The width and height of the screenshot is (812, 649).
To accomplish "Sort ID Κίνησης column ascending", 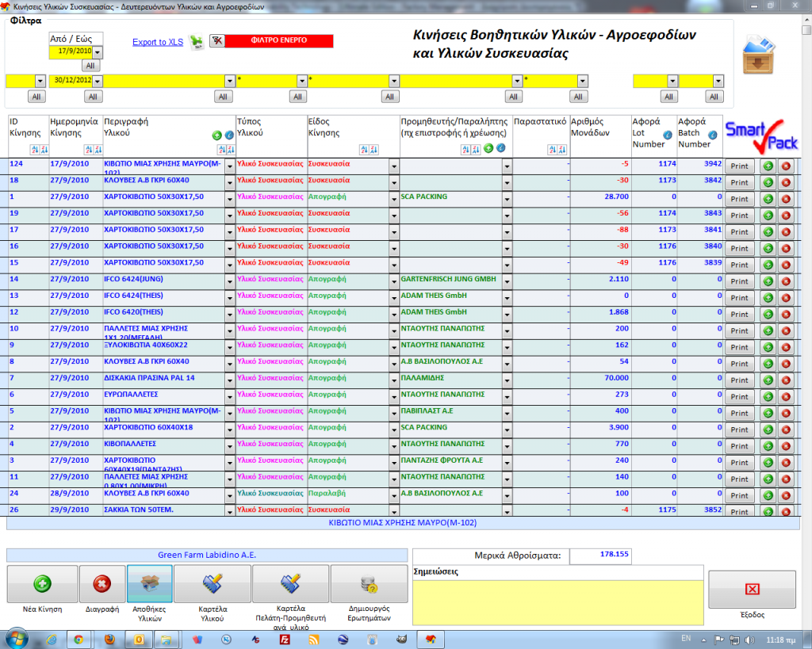I will (x=35, y=150).
